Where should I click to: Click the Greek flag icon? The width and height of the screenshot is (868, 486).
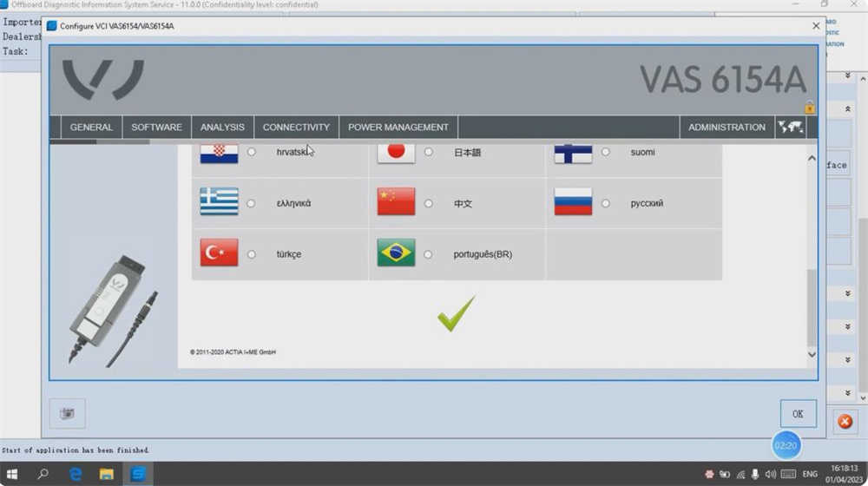(220, 201)
